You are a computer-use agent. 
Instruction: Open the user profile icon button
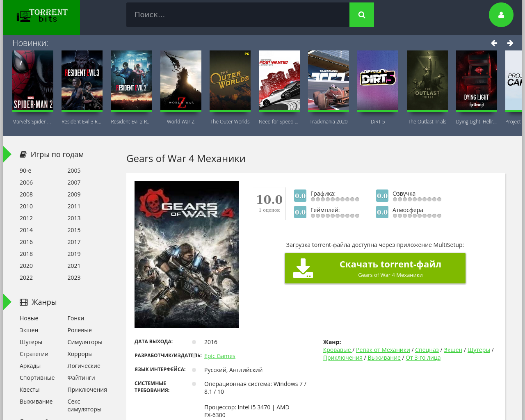click(x=501, y=15)
